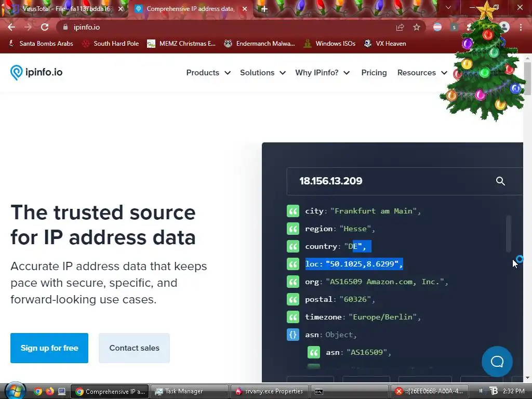Viewport: 532px width, 399px height.
Task: Open the Windows ISOs bookmark
Action: pyautogui.click(x=330, y=44)
